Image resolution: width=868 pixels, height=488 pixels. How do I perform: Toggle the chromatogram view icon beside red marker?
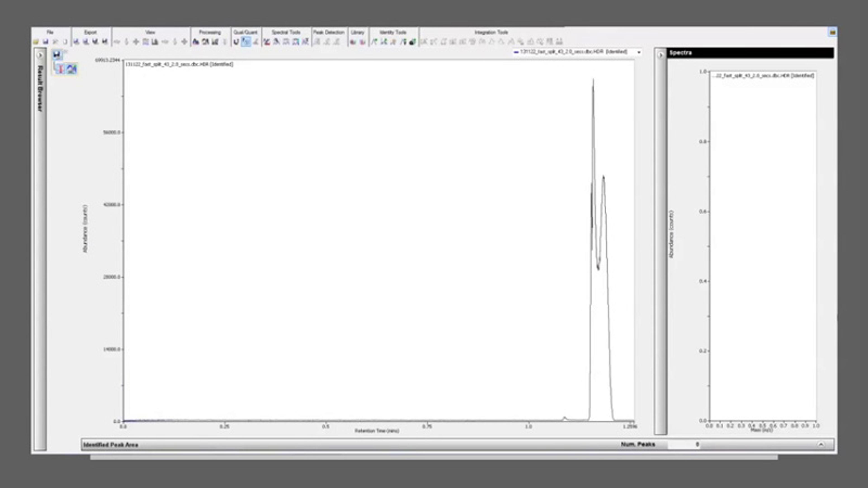(72, 69)
